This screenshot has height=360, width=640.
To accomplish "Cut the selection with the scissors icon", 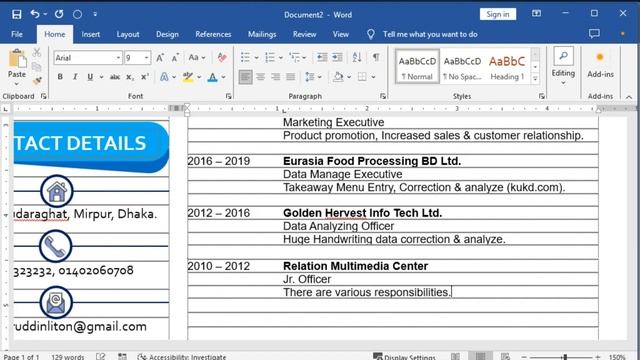I will [37, 52].
